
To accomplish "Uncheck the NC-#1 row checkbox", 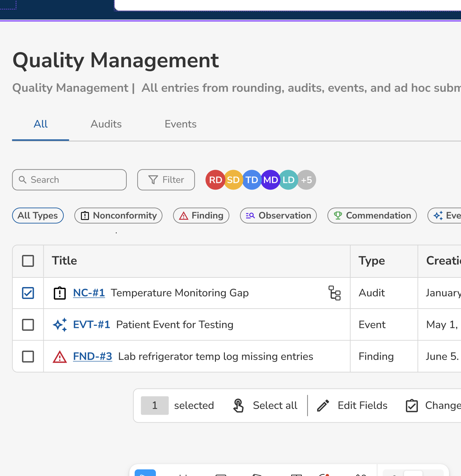I will tap(28, 293).
